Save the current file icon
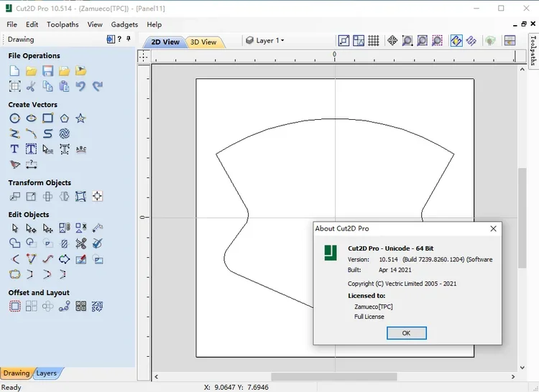539x392 pixels. pos(47,71)
